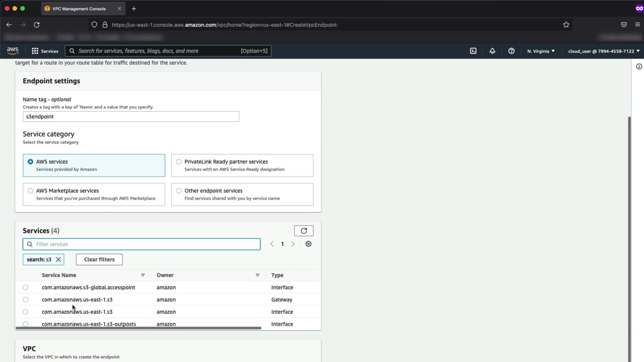Image resolution: width=644 pixels, height=362 pixels.
Task: Open services table preferences gear
Action: 308,244
